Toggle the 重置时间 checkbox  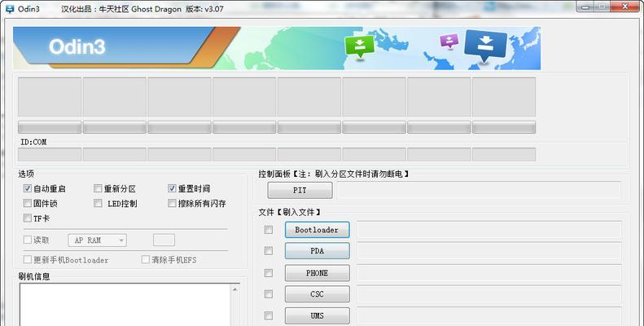pos(172,188)
